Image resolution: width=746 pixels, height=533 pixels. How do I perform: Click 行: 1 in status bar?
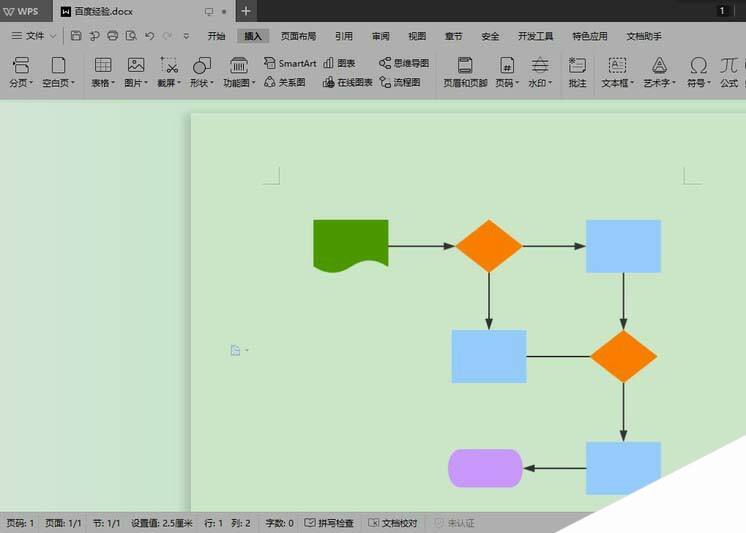[x=213, y=523]
